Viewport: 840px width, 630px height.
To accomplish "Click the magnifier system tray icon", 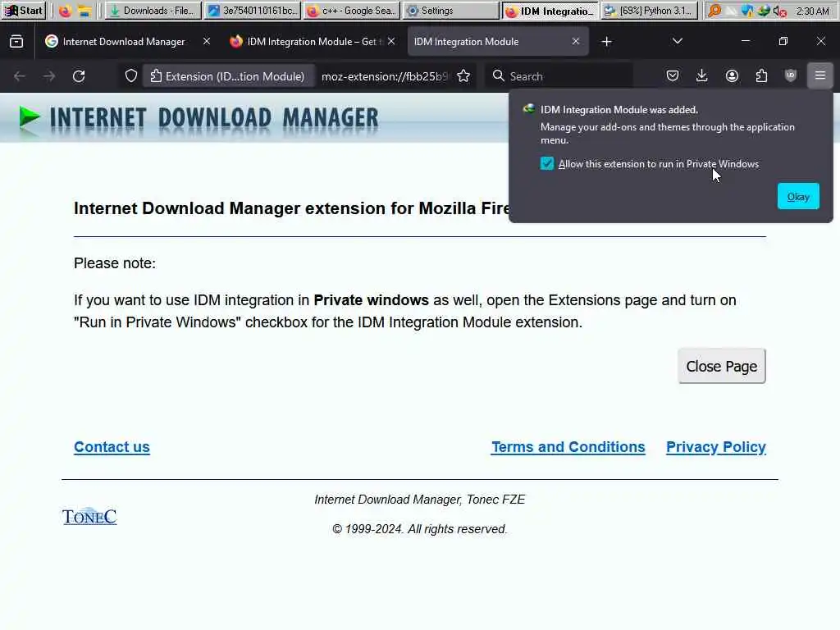I will 714,11.
